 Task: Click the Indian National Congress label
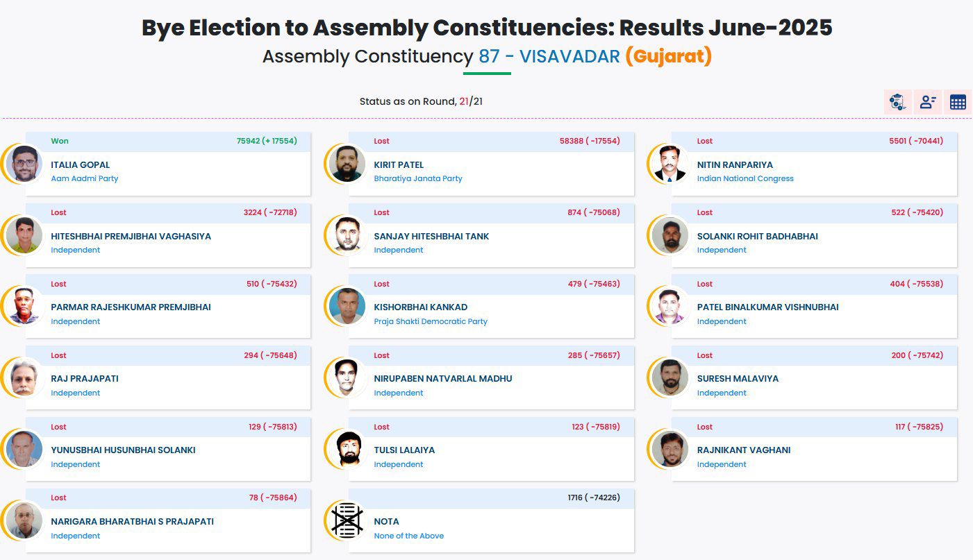pyautogui.click(x=745, y=178)
